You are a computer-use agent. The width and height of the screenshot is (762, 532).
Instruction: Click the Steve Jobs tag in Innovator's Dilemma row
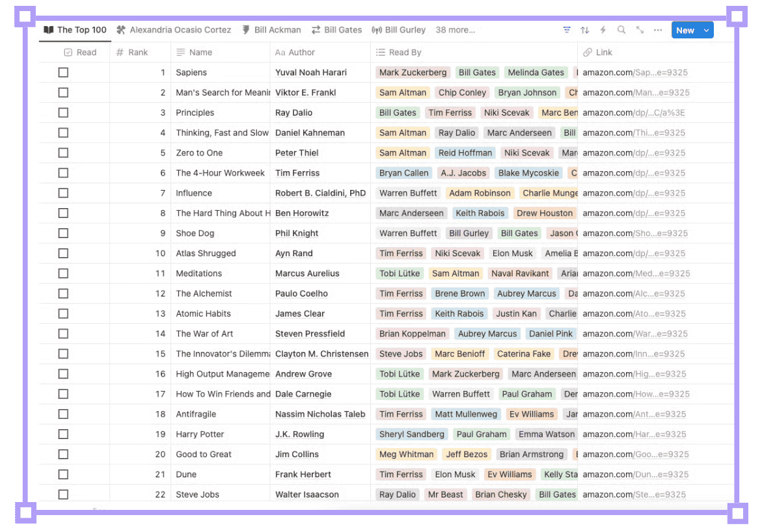click(401, 354)
